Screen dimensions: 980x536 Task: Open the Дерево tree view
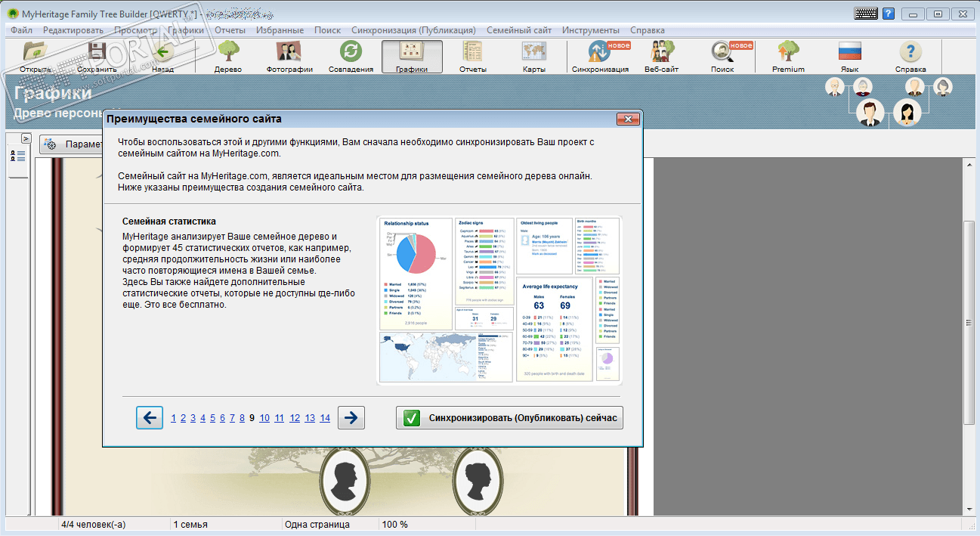pos(228,57)
